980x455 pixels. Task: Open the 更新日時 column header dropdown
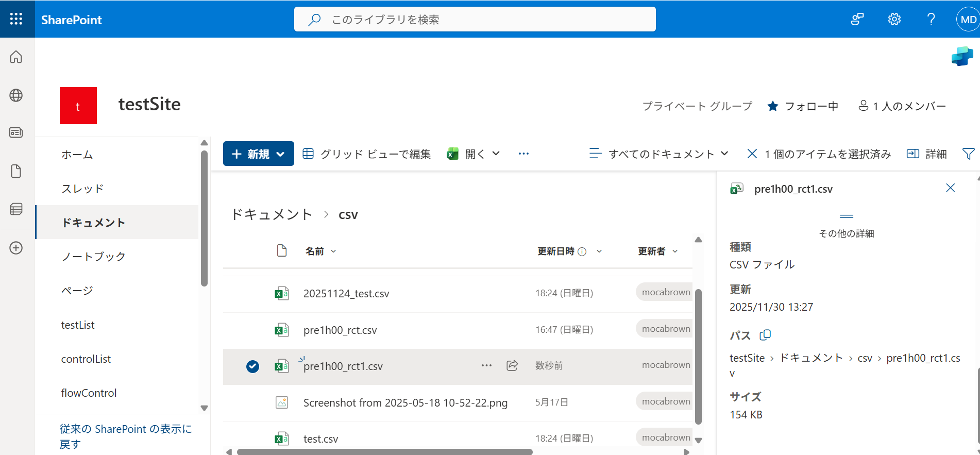coord(570,251)
